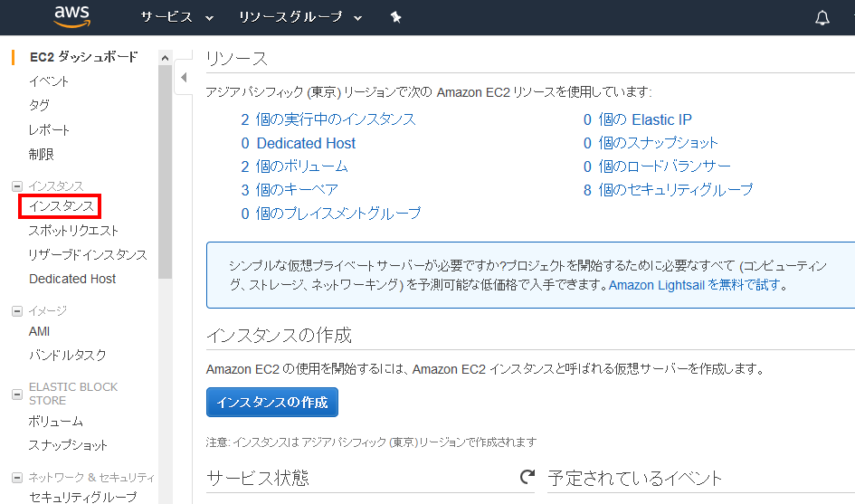Click the AWS logo home icon
The width and height of the screenshot is (855, 504).
[72, 17]
